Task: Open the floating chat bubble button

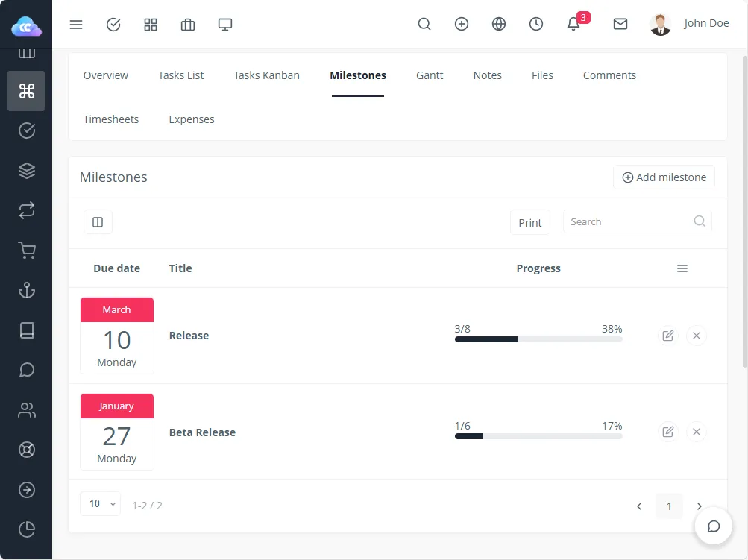Action: pos(713,526)
